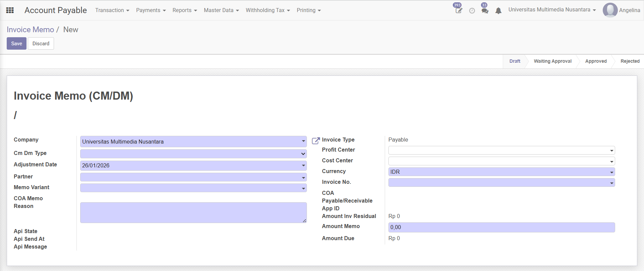Open the Partner dropdown field

pyautogui.click(x=193, y=177)
